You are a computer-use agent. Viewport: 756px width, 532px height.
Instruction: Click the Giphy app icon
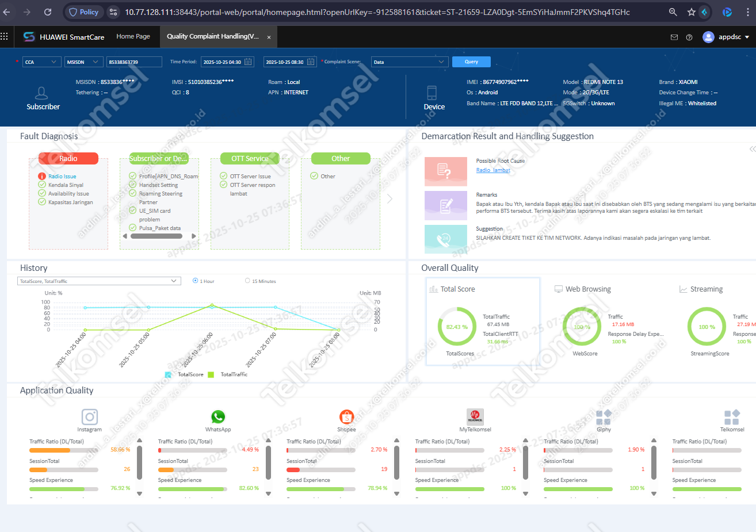(x=604, y=417)
